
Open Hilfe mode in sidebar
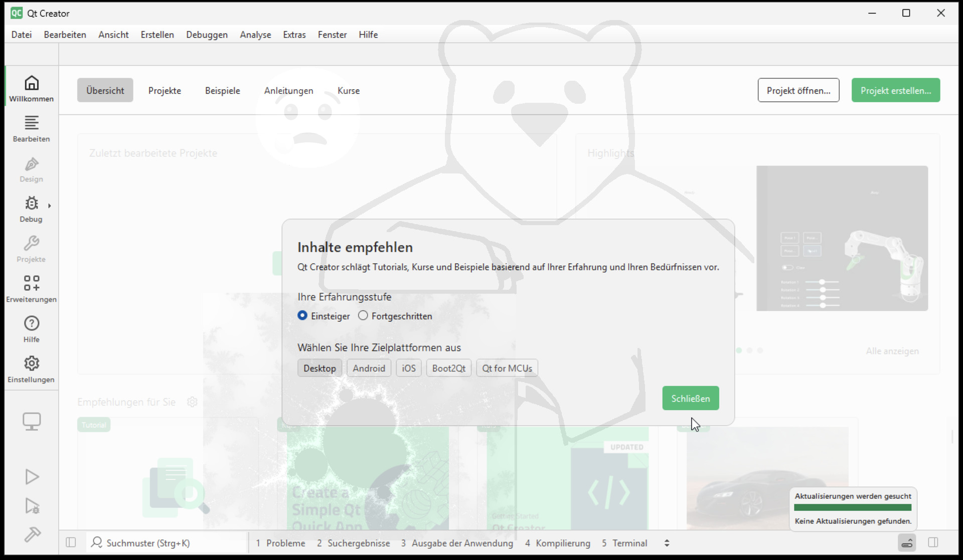(x=31, y=329)
